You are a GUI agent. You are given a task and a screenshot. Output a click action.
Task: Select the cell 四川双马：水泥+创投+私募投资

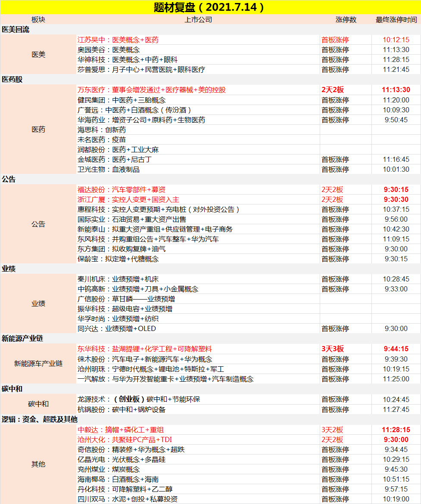198,499
